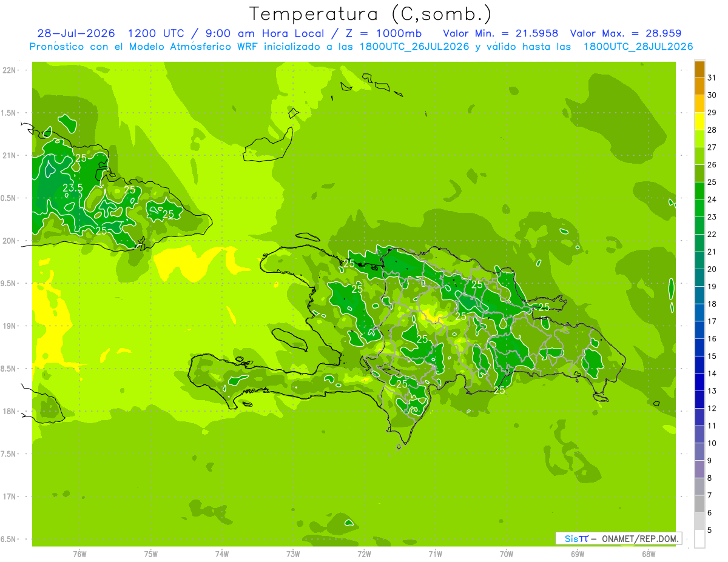Click the orange 31 degree legend swatch
This screenshot has height=562, width=728.
(699, 70)
